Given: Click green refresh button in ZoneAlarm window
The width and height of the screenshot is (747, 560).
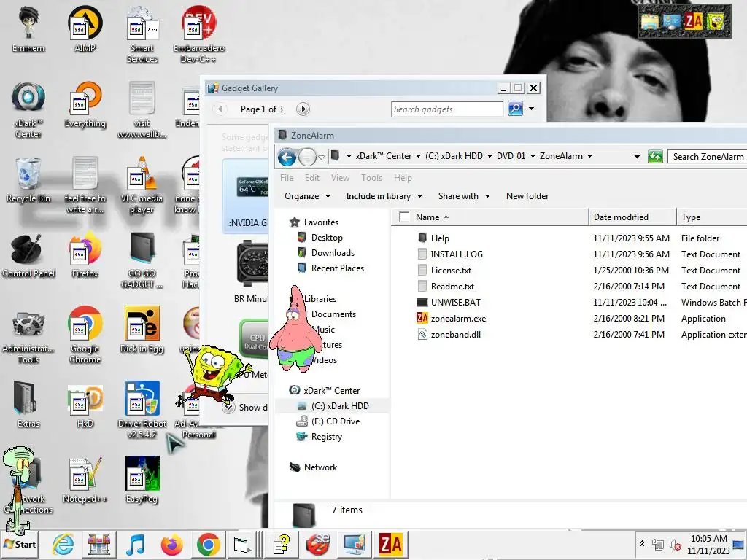Looking at the screenshot, I should point(655,157).
